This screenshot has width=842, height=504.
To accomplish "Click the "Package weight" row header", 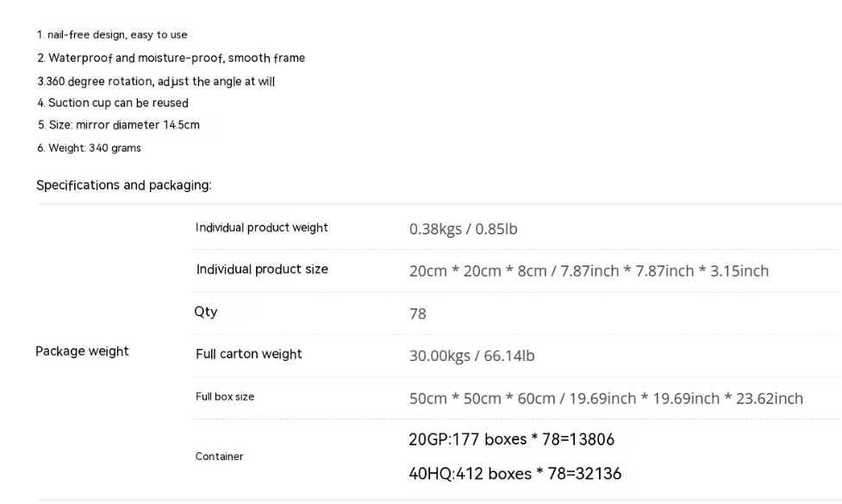I will tap(82, 352).
